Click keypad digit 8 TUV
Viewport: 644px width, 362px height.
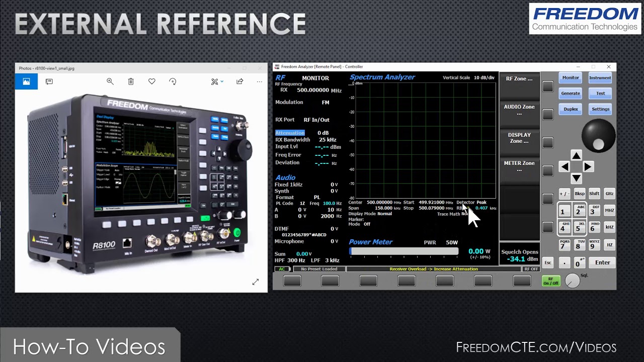coord(579,245)
